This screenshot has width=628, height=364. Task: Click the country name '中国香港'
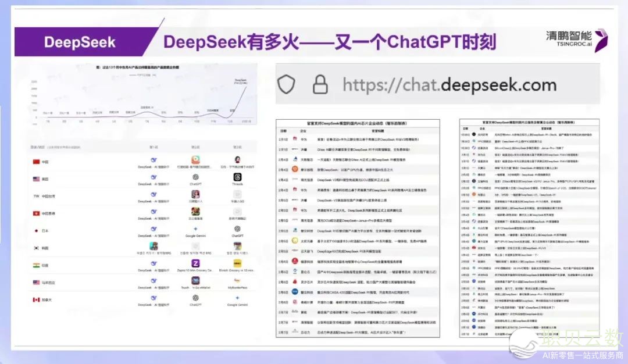[x=48, y=214]
